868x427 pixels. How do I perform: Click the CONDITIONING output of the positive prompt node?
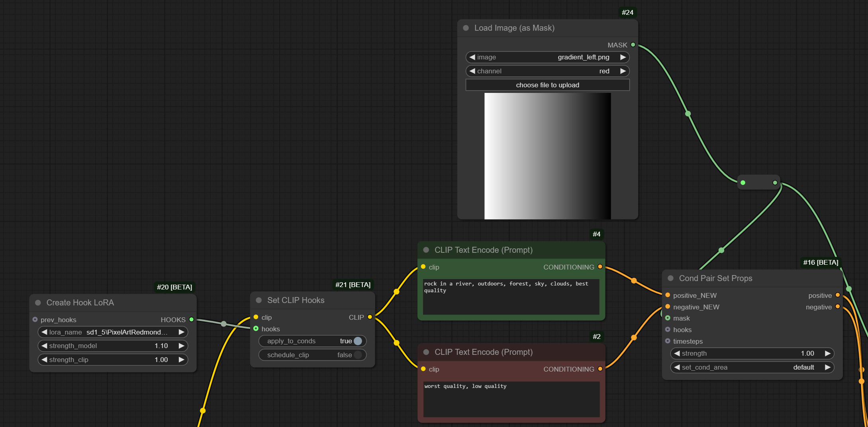coord(600,267)
